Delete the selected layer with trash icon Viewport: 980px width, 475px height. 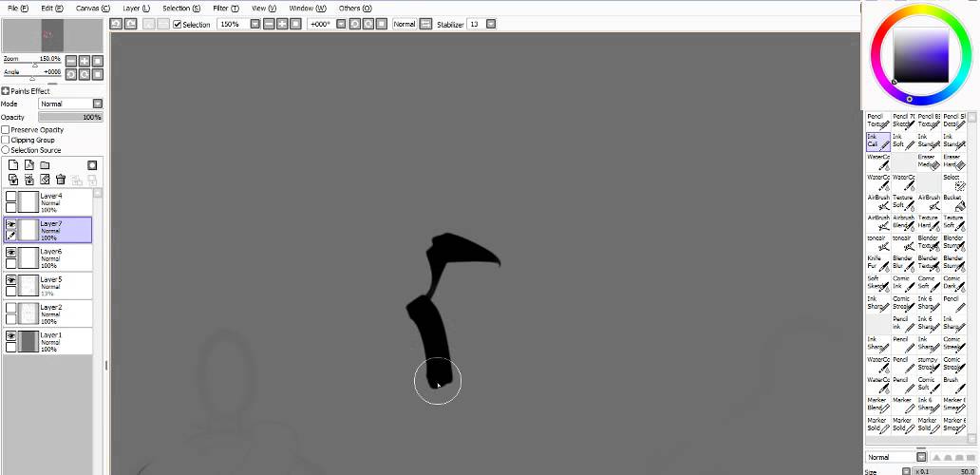pos(61,180)
